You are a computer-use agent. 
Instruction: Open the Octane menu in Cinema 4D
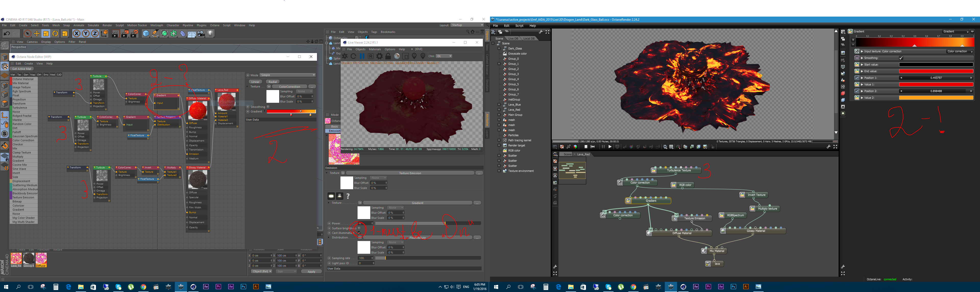point(215,25)
